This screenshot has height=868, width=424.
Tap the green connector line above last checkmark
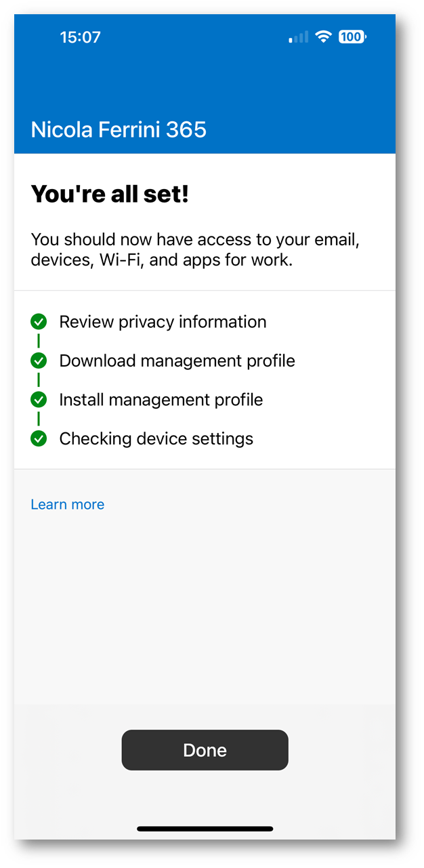(39, 419)
